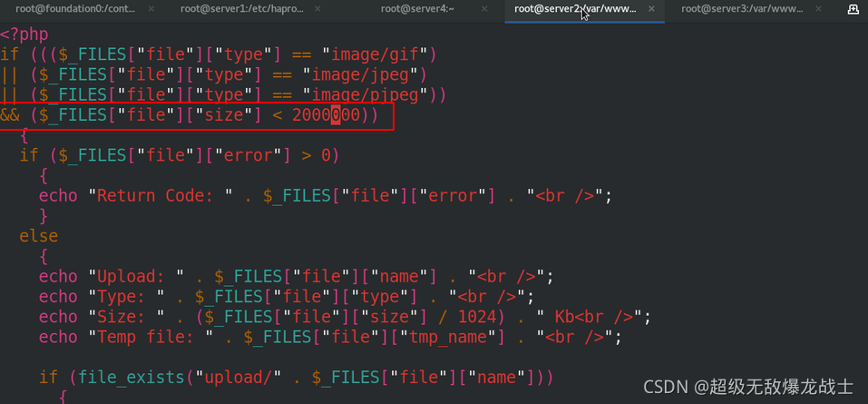Switch to the root@server1:/etc/hapro... tab
Viewport: 868px width, 404px height.
tap(243, 9)
